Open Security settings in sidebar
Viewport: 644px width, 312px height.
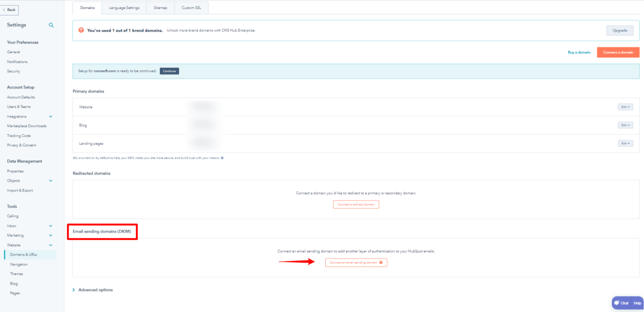[x=14, y=71]
